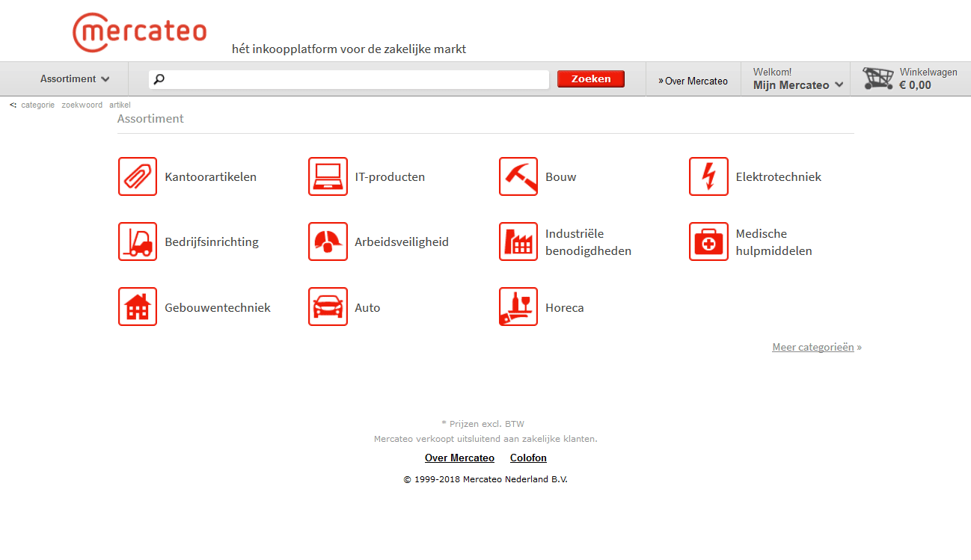Open the Mijn Mercateo dropdown
The width and height of the screenshot is (971, 560).
798,85
